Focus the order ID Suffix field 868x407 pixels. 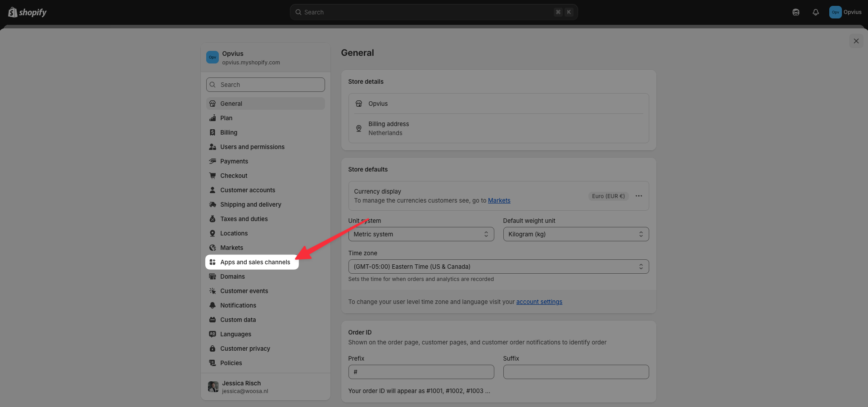pos(575,372)
